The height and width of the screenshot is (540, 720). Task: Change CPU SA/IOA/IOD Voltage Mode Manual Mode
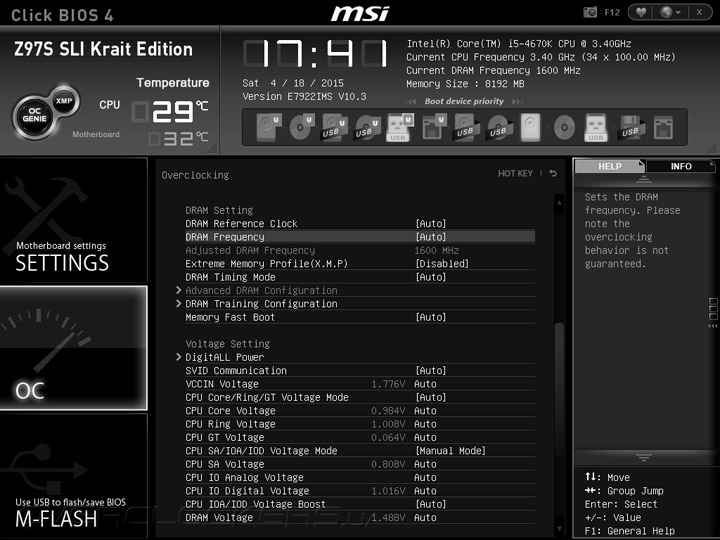pos(450,451)
